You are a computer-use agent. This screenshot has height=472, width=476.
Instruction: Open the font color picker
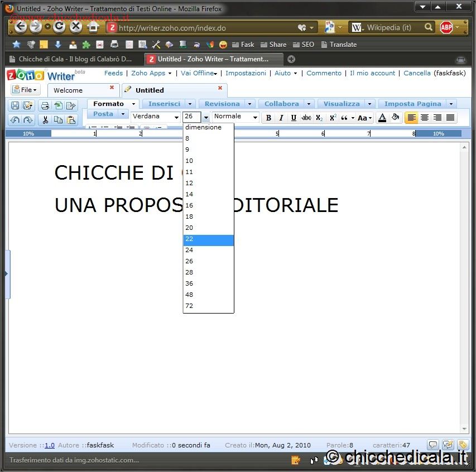pos(382,118)
